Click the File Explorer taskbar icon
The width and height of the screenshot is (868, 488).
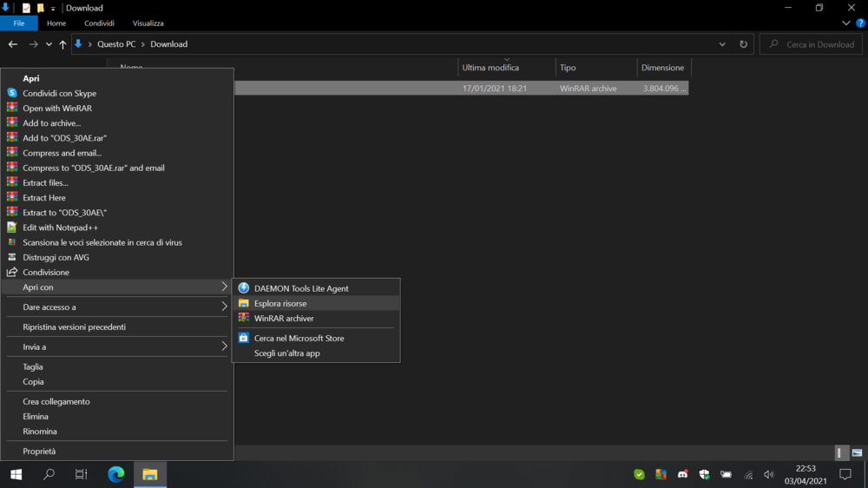click(x=150, y=474)
